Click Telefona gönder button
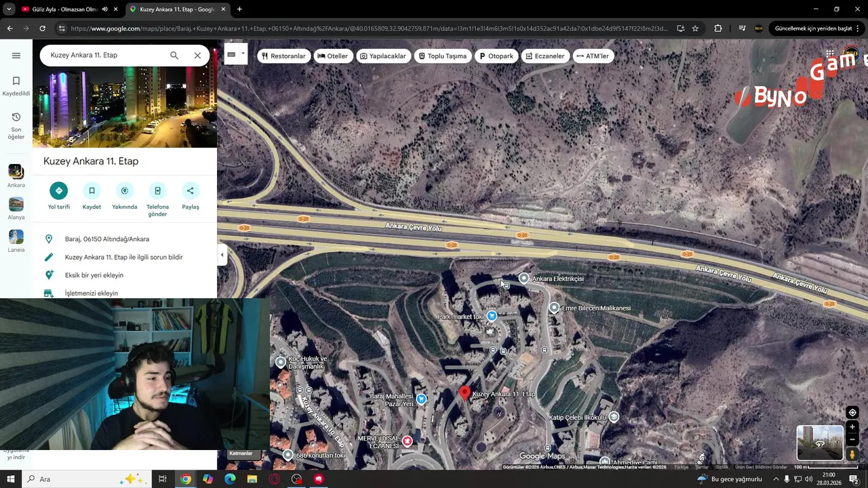The height and width of the screenshot is (488, 868). pyautogui.click(x=157, y=200)
